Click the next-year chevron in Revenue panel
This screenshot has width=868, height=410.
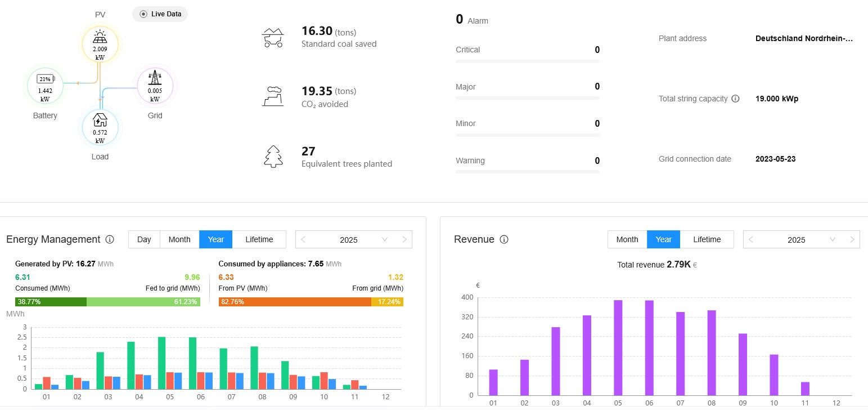coord(853,239)
